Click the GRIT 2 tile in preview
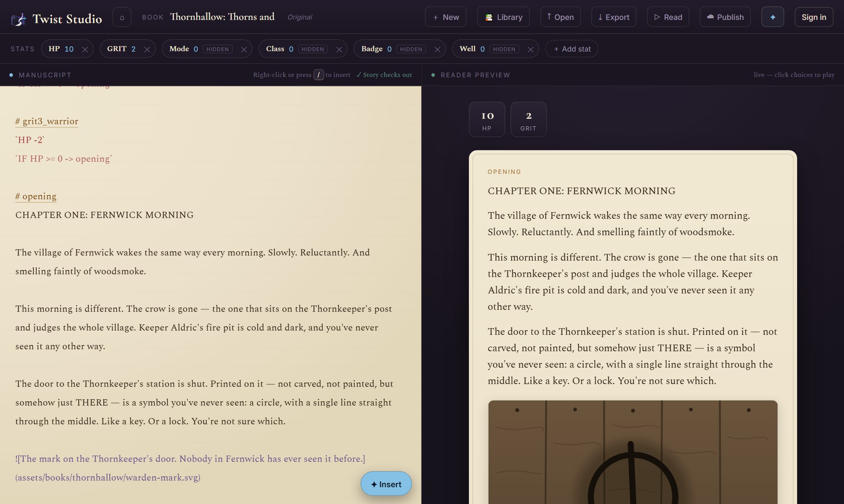The width and height of the screenshot is (844, 504). click(528, 120)
